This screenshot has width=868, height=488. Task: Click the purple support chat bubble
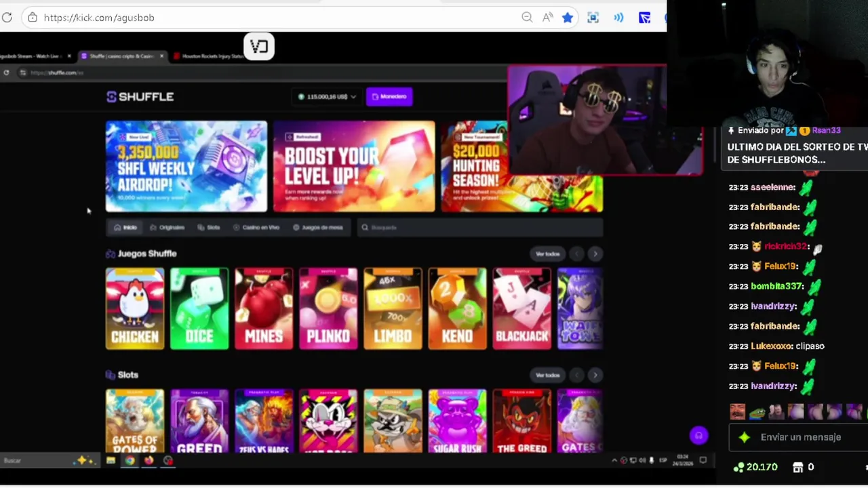pyautogui.click(x=698, y=436)
